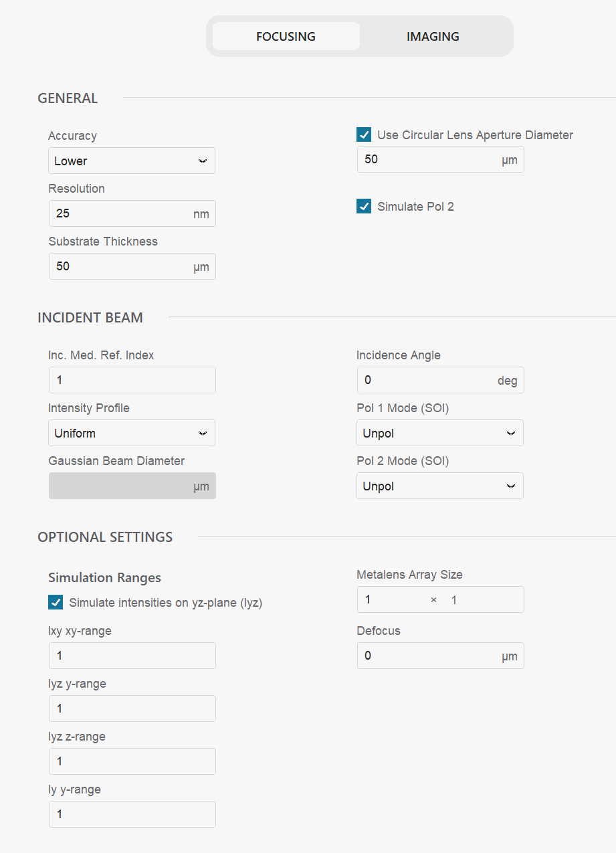Click the Metalens Array Size first value

pyautogui.click(x=391, y=600)
